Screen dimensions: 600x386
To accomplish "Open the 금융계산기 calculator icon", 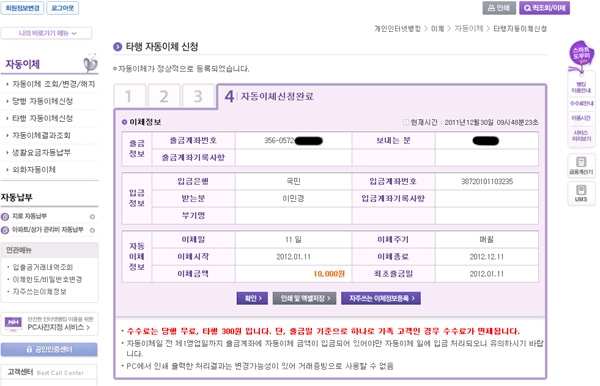I will (581, 165).
